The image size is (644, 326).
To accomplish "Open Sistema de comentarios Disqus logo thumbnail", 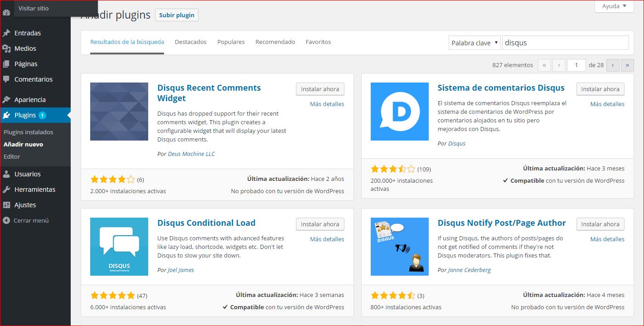I will [x=400, y=112].
